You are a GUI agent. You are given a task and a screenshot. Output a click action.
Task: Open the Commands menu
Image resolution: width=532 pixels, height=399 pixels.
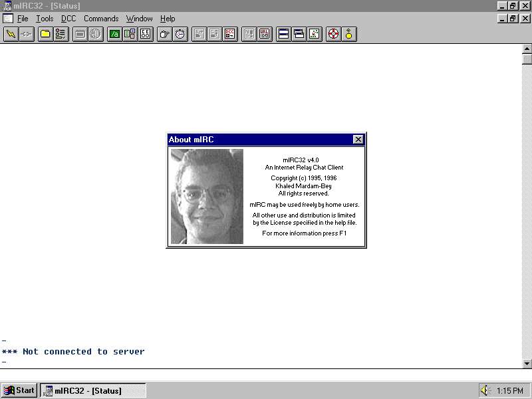[101, 19]
